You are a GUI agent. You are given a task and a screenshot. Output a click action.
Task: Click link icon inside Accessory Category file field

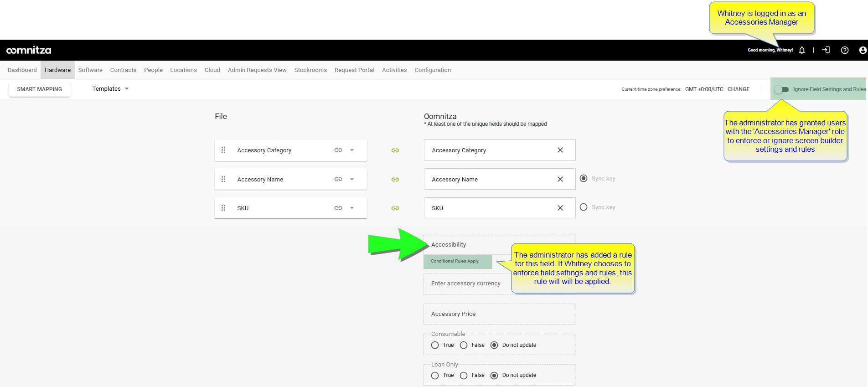pos(338,150)
